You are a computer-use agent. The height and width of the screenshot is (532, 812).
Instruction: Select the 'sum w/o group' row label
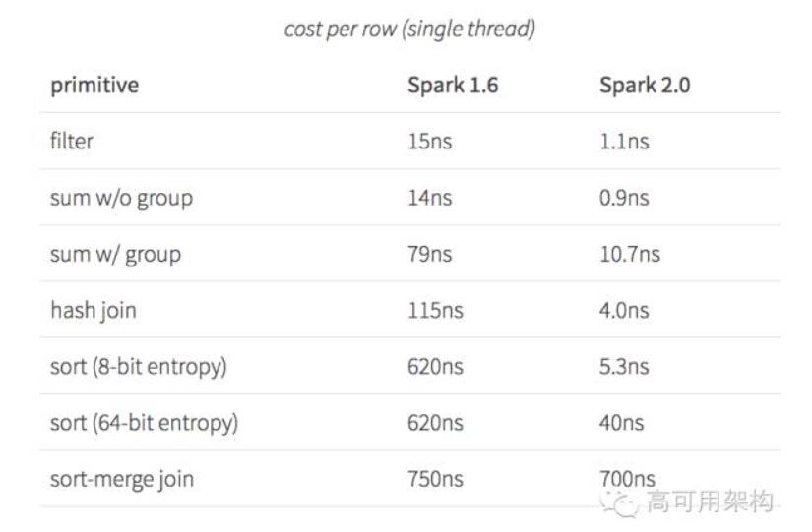[x=121, y=198]
